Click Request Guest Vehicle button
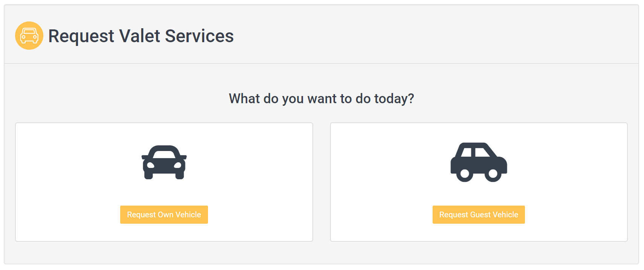 (x=479, y=215)
